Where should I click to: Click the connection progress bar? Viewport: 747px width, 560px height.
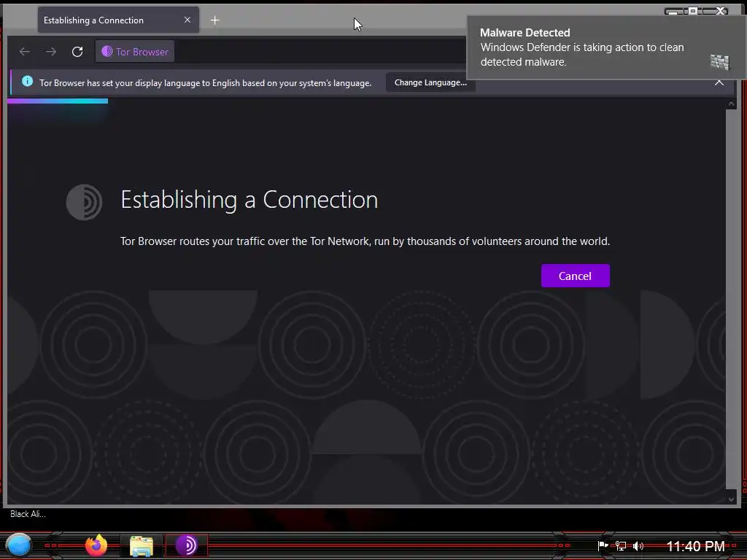(58, 101)
